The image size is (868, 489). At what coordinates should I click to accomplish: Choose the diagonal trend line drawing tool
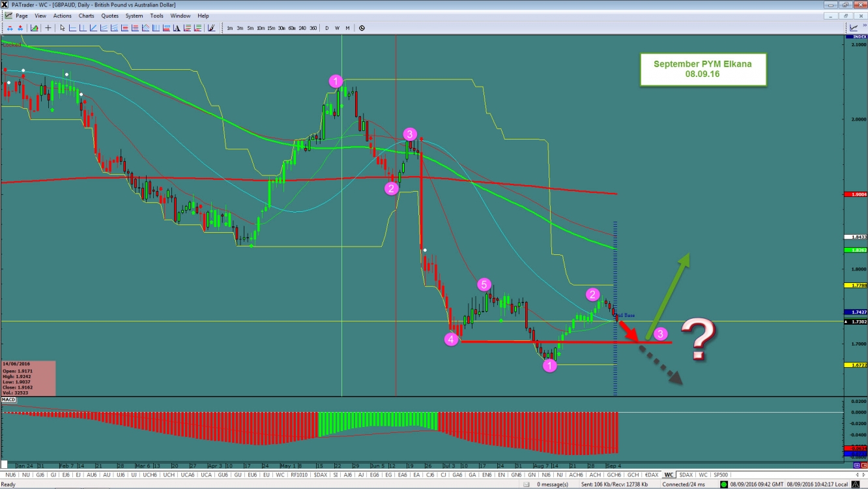pos(93,28)
